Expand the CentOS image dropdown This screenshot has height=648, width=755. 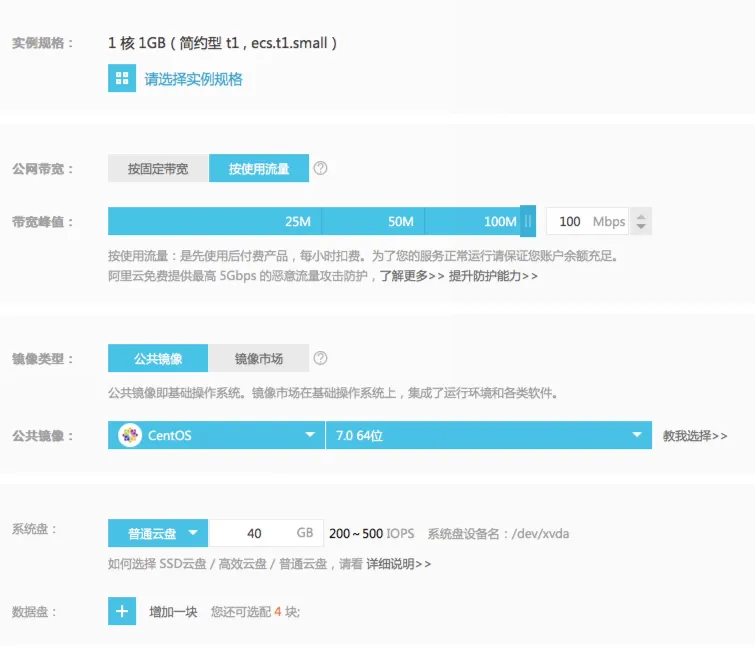(x=216, y=435)
